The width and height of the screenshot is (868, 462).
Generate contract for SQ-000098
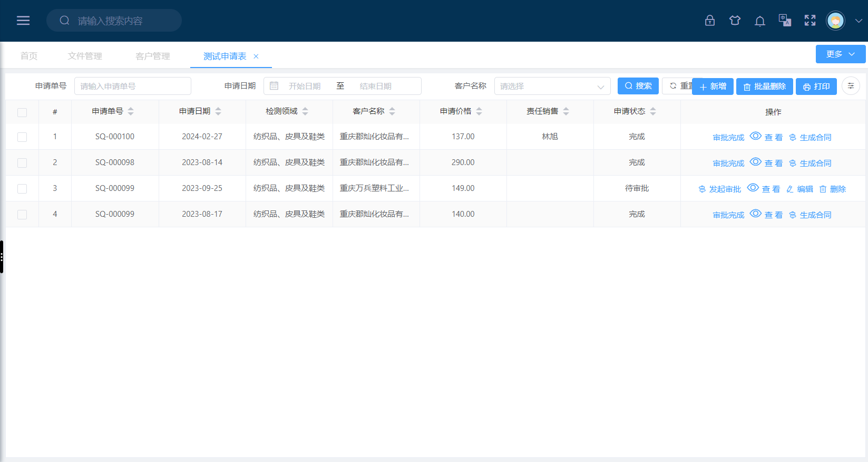[810, 163]
